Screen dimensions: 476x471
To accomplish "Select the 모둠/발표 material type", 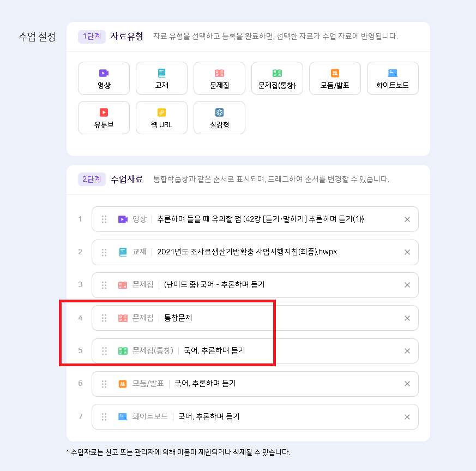I will click(335, 79).
